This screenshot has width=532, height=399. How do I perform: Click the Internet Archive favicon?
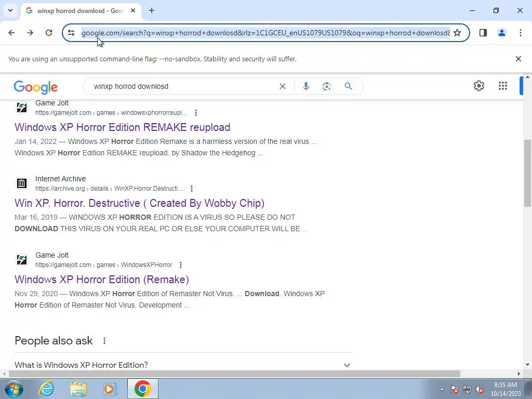(x=22, y=183)
